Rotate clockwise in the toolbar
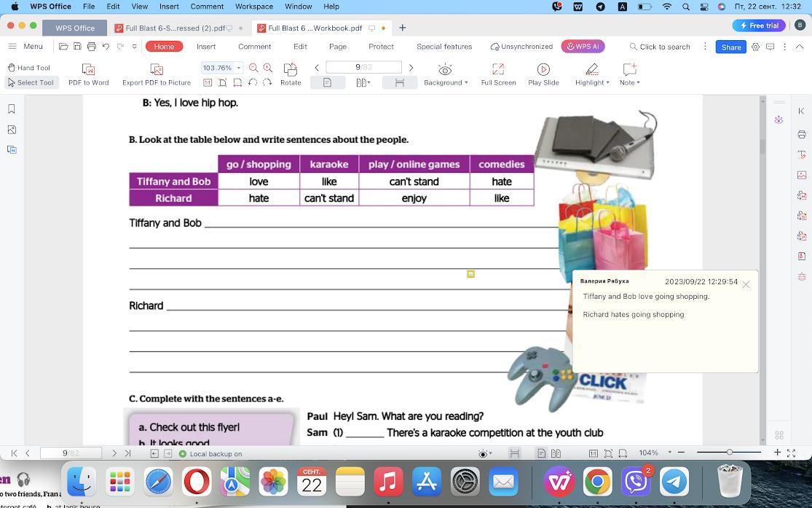 click(x=267, y=82)
